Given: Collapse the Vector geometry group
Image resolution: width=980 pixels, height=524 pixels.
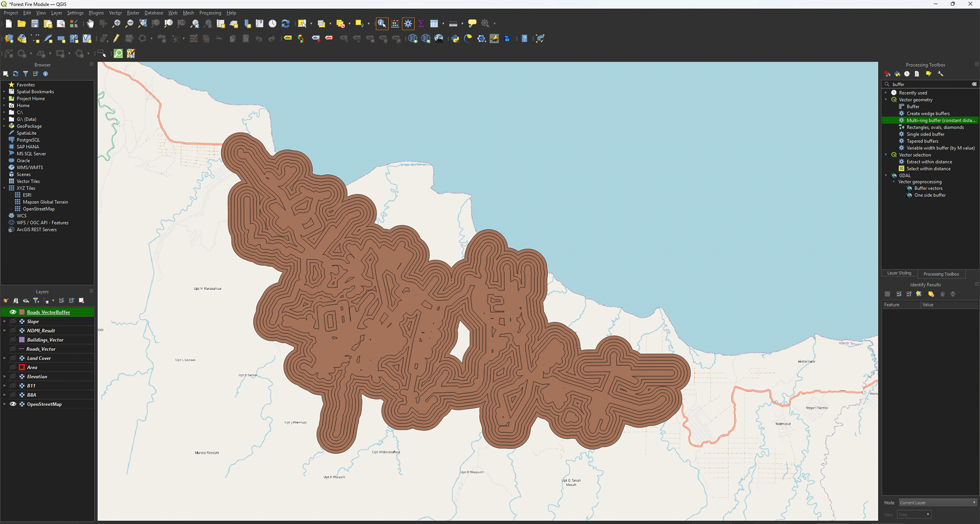Looking at the screenshot, I should (886, 100).
